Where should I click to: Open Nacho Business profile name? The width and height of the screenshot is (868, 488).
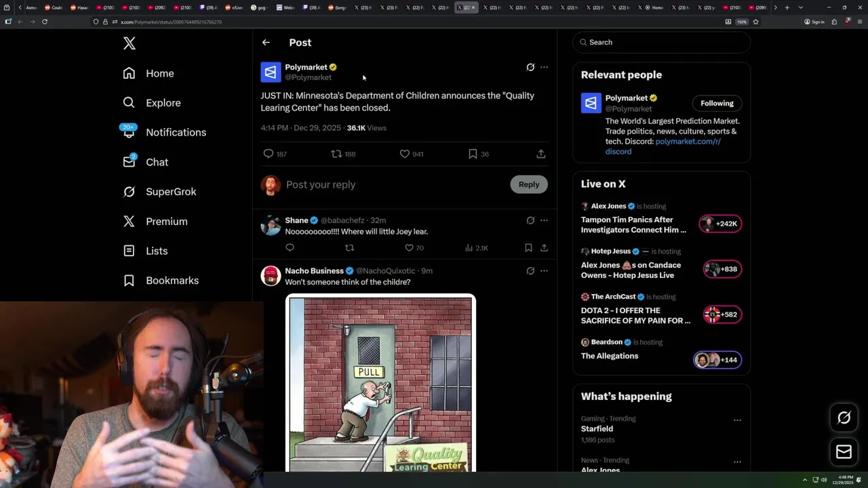[314, 270]
